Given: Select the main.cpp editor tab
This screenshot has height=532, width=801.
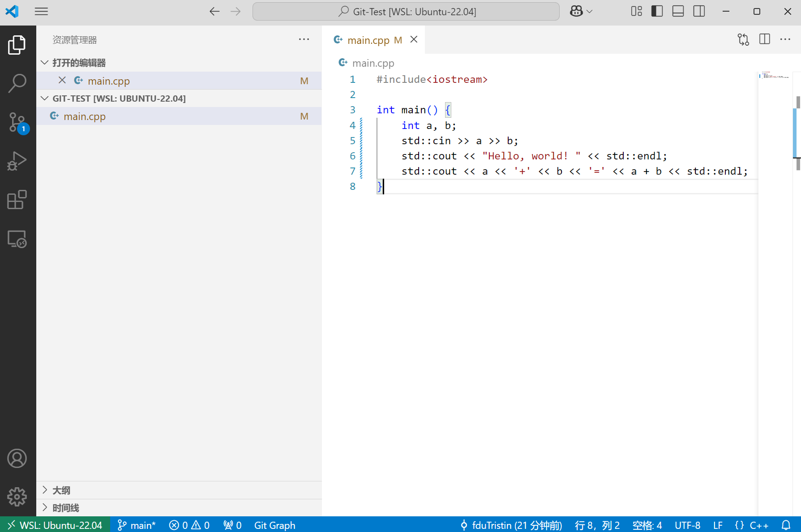Looking at the screenshot, I should point(368,40).
